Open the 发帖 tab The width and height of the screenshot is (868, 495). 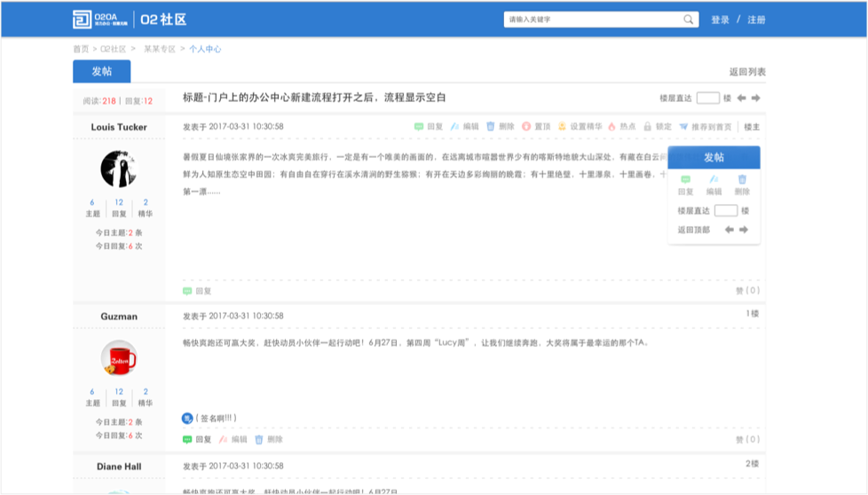point(101,72)
